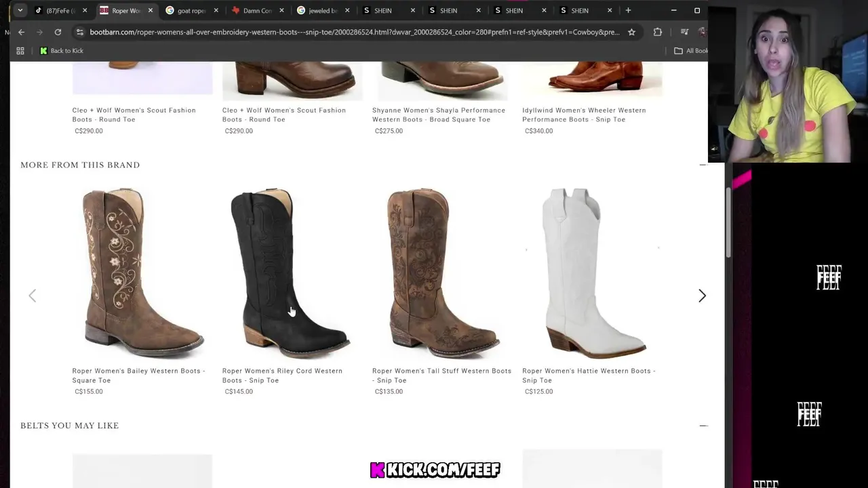Click the C$145.00 price
The width and height of the screenshot is (868, 488).
tap(239, 392)
